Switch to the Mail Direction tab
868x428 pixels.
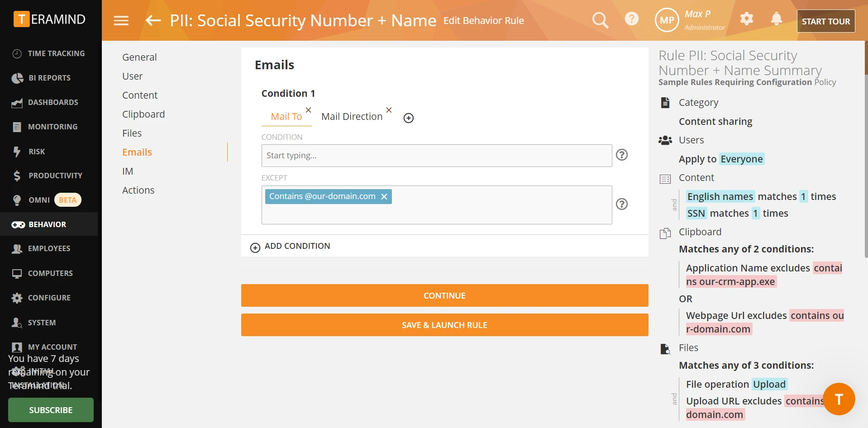352,117
